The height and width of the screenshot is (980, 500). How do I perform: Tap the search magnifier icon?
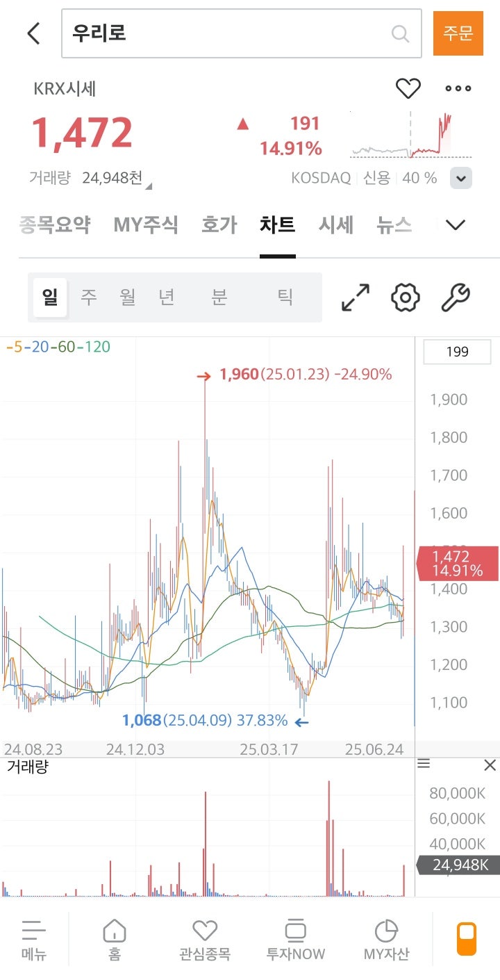click(x=401, y=33)
